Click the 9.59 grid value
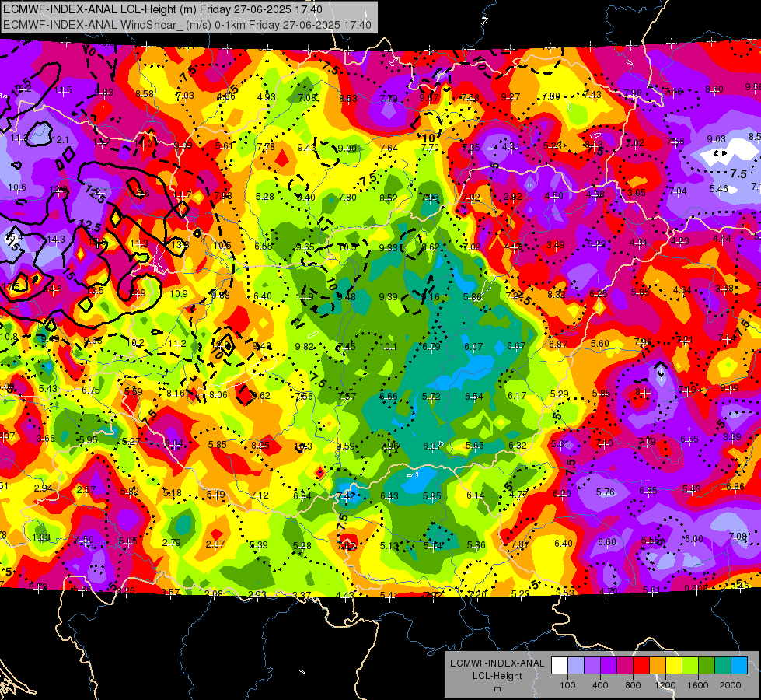The image size is (761, 700). tap(346, 446)
